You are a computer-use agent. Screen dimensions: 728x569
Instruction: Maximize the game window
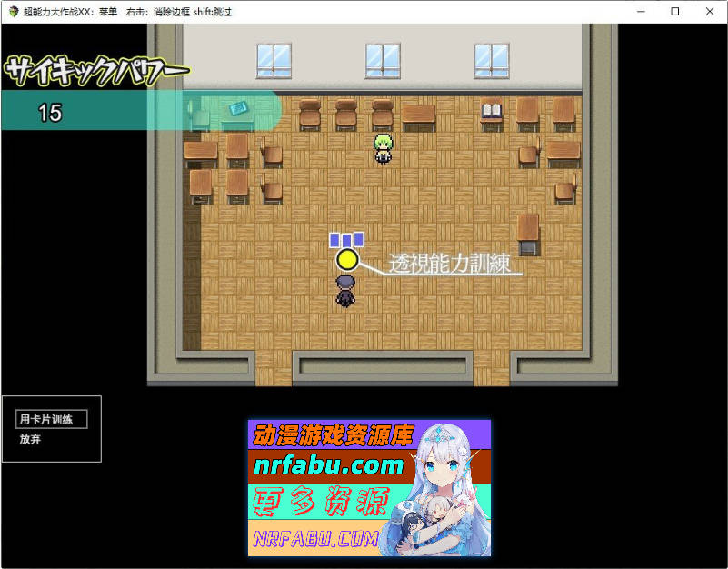(674, 12)
